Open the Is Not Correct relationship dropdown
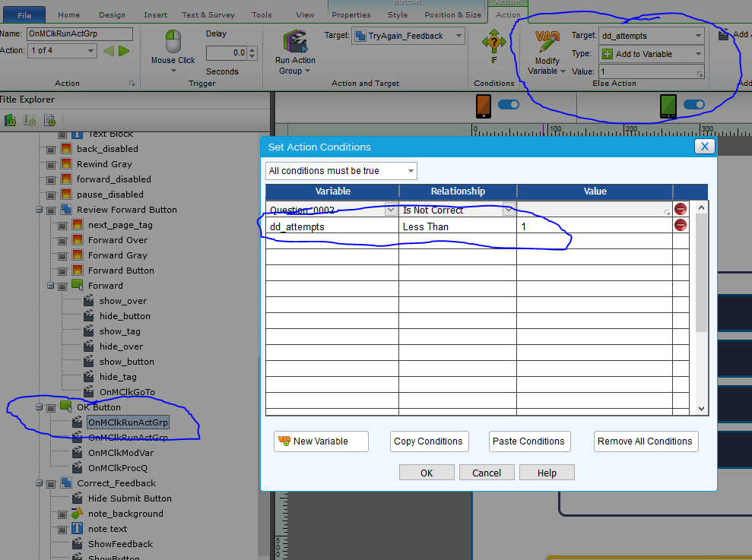Image resolution: width=752 pixels, height=560 pixels. pyautogui.click(x=508, y=210)
